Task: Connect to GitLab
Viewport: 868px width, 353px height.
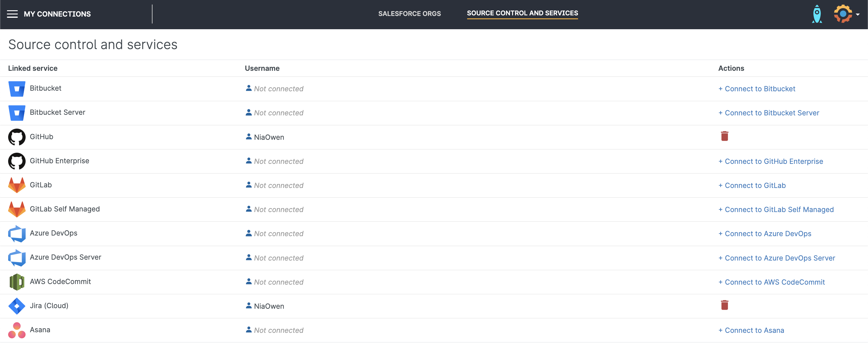Action: 752,185
